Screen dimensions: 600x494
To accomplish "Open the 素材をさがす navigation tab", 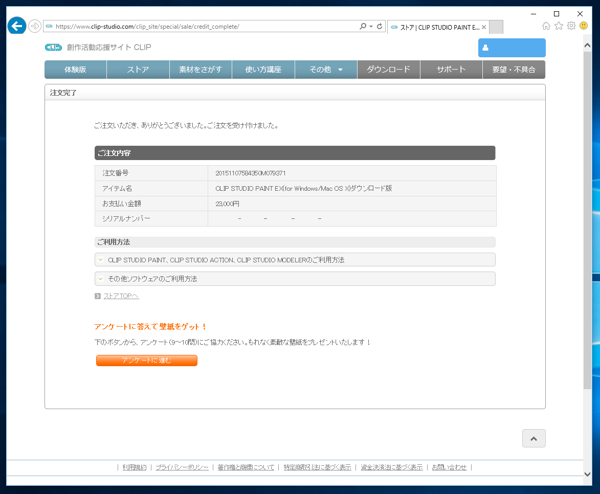I will [x=201, y=69].
